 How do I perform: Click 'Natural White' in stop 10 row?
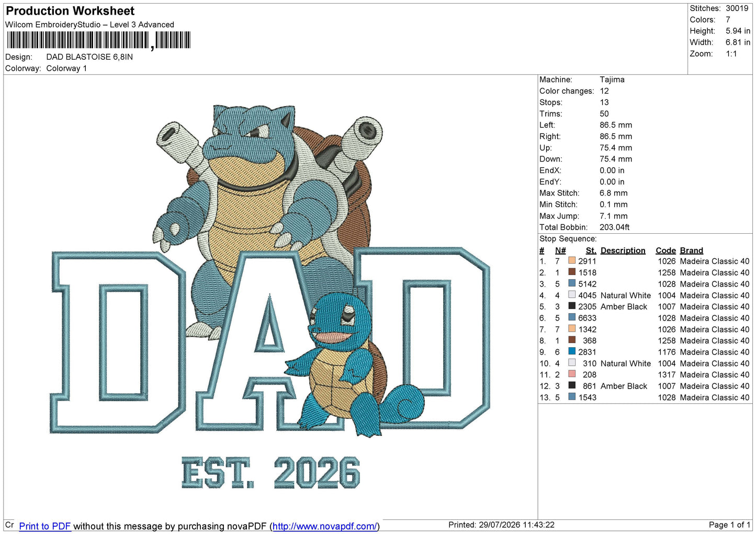pos(626,363)
